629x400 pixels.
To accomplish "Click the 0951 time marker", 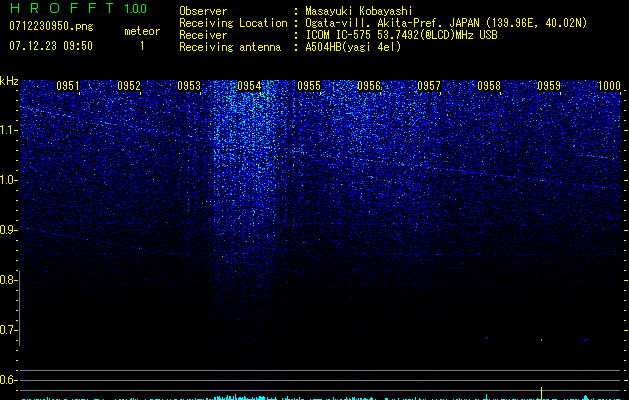I will coord(67,86).
